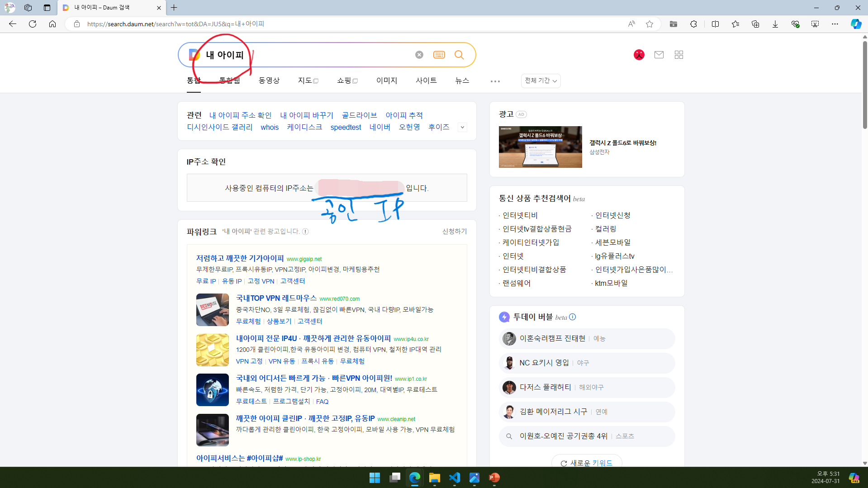This screenshot has height=488, width=868.
Task: View site information lock icon
Action: 77,24
